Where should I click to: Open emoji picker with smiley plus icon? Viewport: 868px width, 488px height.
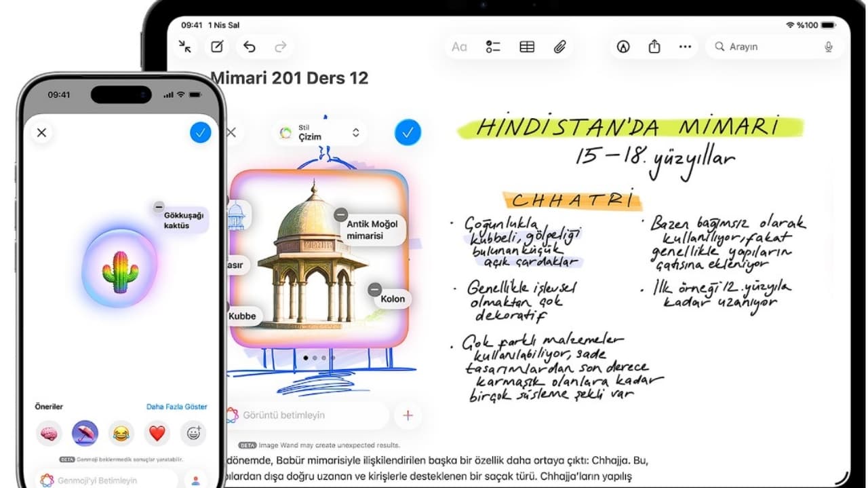pos(193,434)
